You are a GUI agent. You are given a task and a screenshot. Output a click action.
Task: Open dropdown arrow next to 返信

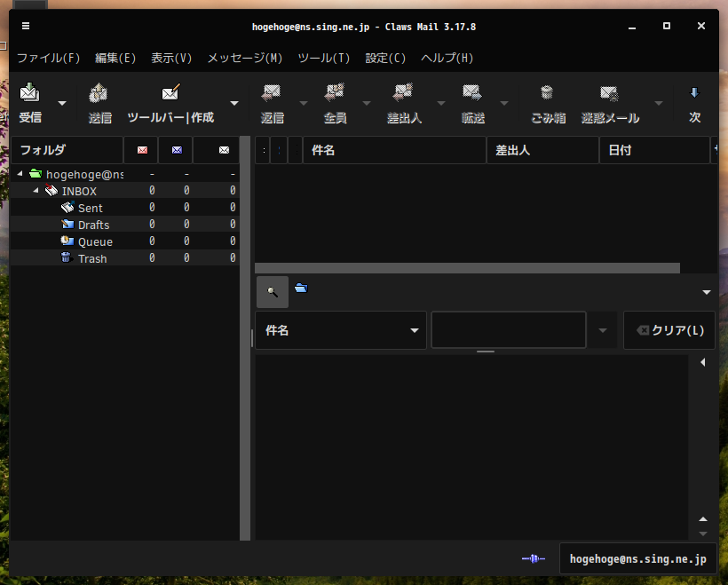[304, 103]
